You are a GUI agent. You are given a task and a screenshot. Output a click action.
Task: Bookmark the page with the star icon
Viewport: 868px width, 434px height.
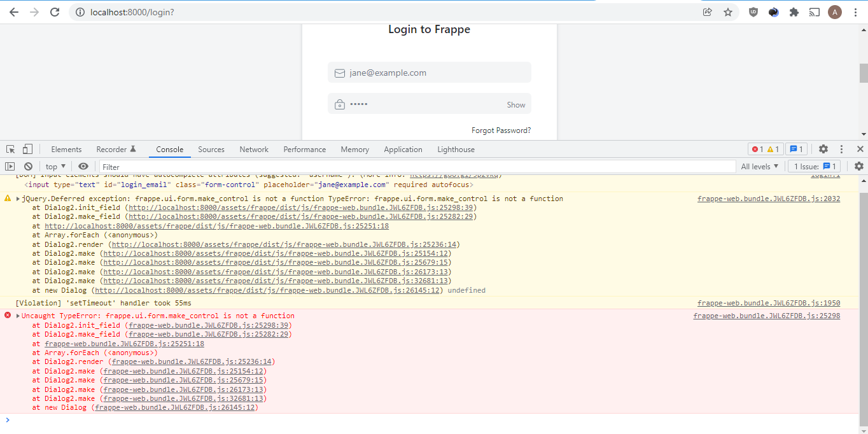pos(728,11)
